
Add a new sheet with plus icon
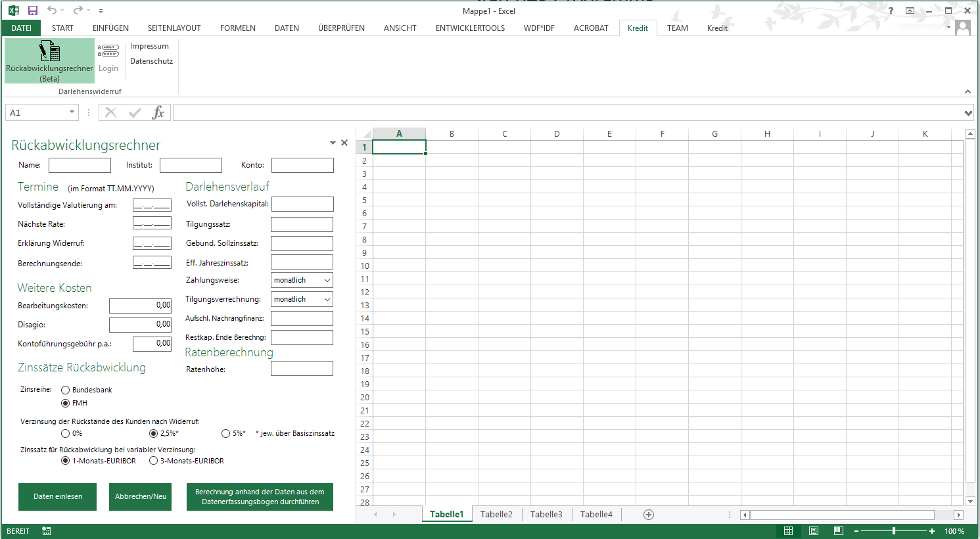pos(649,515)
